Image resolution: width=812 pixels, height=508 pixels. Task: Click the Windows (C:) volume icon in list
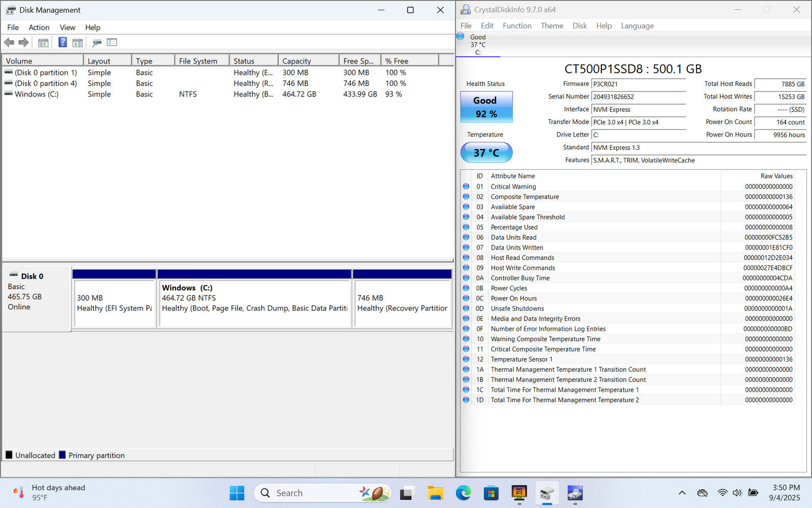click(9, 94)
